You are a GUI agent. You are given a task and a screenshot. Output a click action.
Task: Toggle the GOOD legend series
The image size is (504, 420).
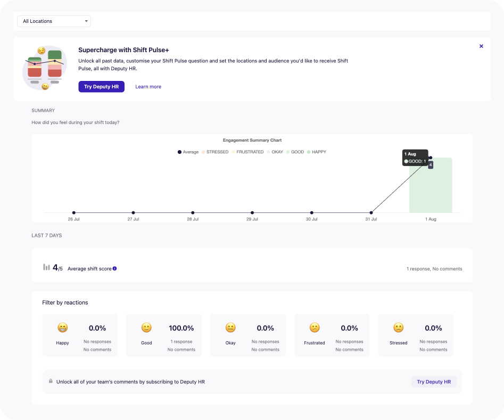pyautogui.click(x=295, y=152)
